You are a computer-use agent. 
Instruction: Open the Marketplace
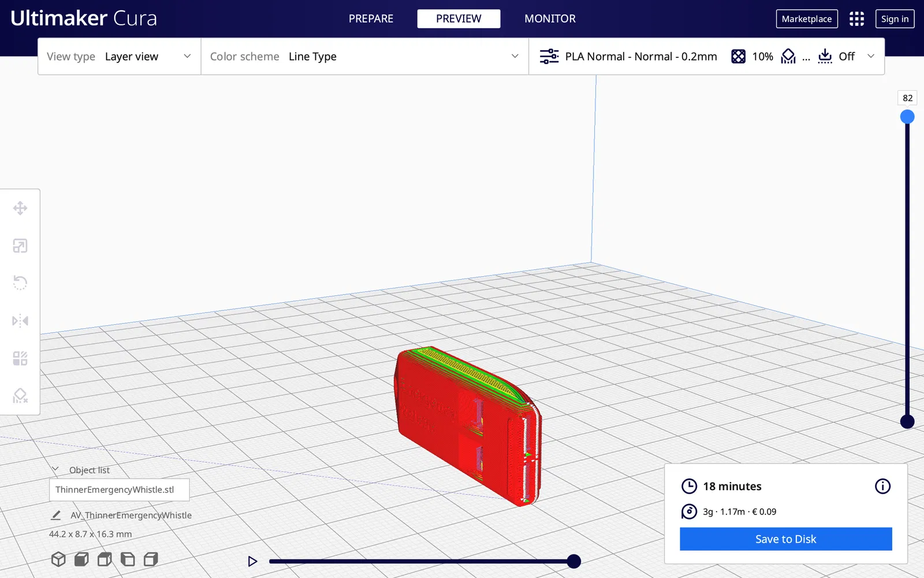point(807,18)
